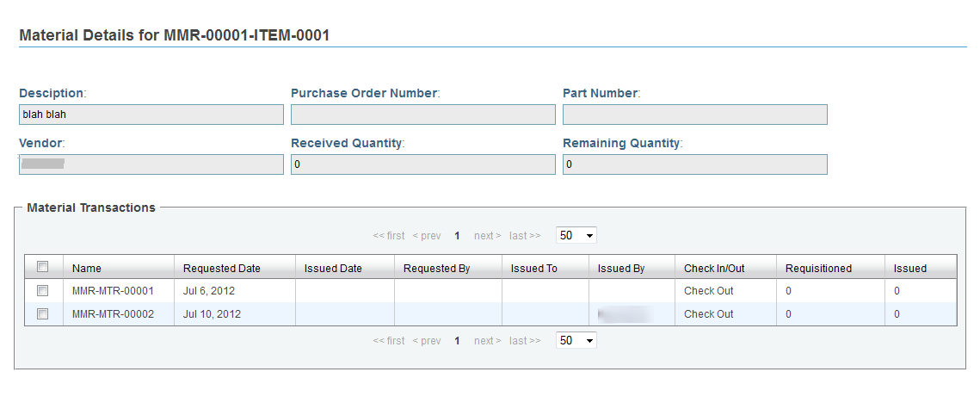Screen dimensions: 980x409
Task: Click the Check In/Out column header
Action: coord(714,269)
